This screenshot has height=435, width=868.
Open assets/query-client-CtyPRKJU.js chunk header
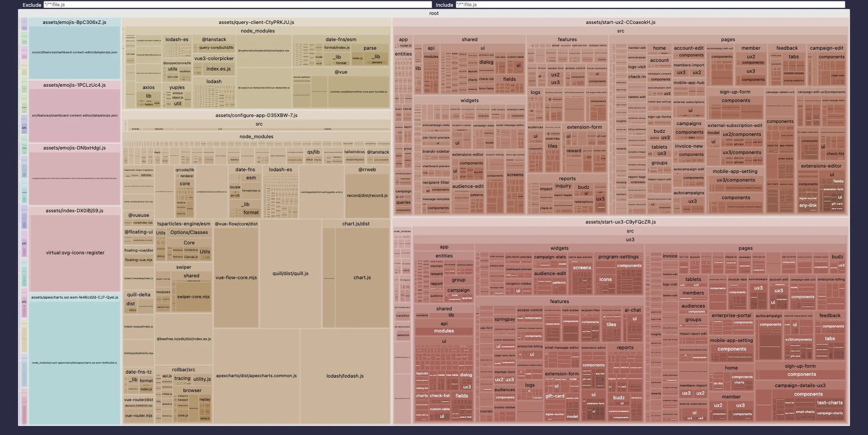click(256, 22)
